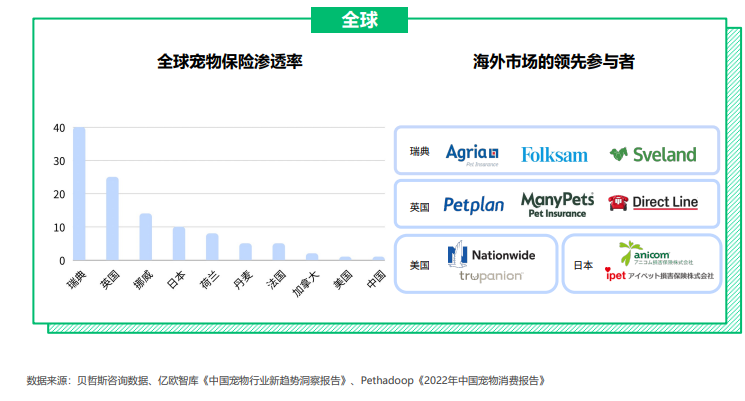Click the 英国 label in the company panel

click(x=420, y=207)
